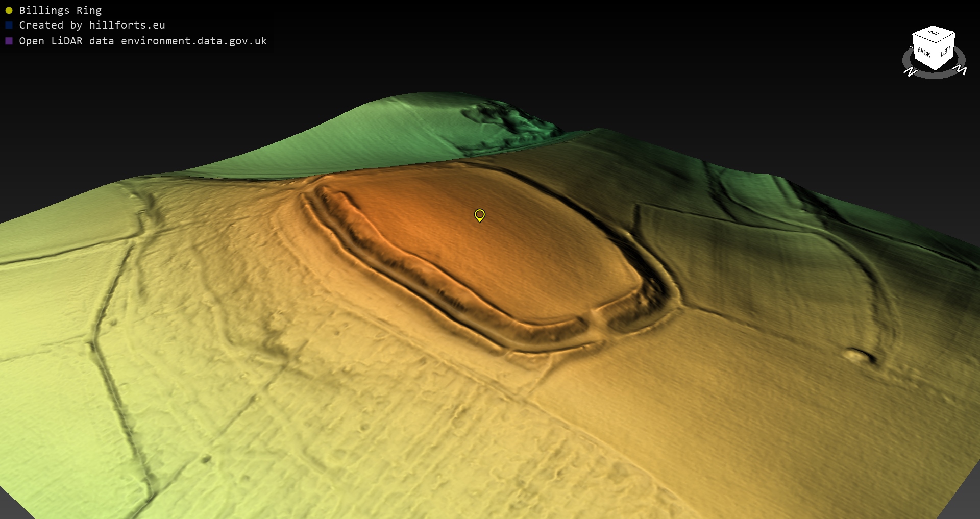Open the Created by hillforts.eu link

pyautogui.click(x=92, y=25)
